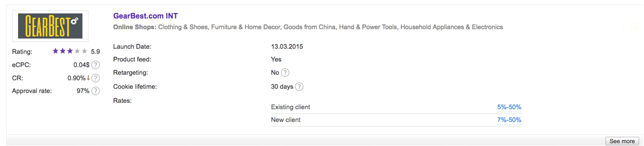Click the 30 days cookie lifetime value
Viewport: 644px width, 146px height.
282,87
